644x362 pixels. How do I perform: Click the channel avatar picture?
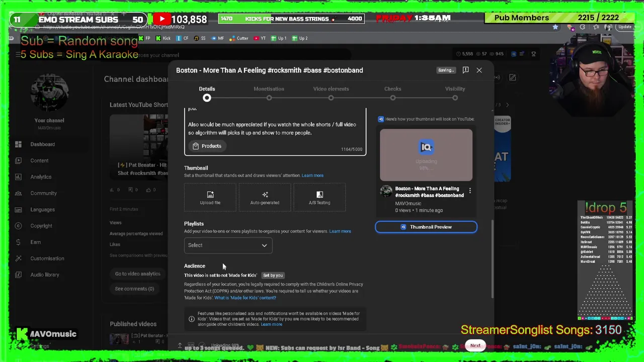[x=49, y=94]
